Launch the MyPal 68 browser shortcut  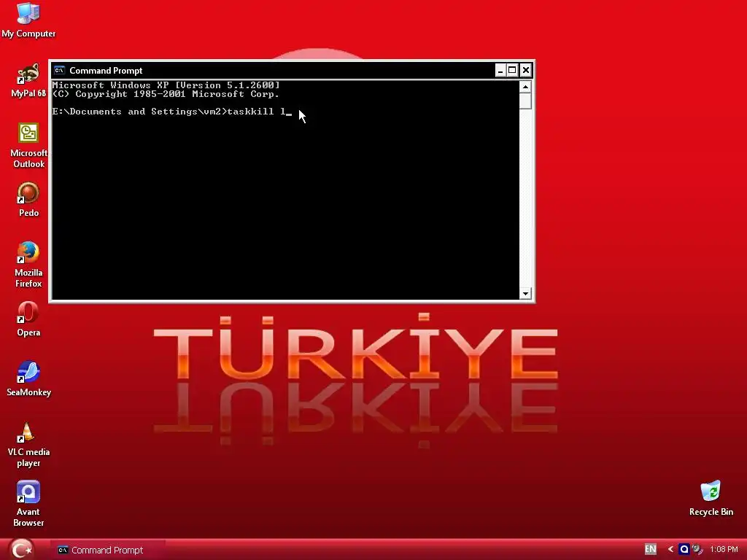[x=28, y=80]
